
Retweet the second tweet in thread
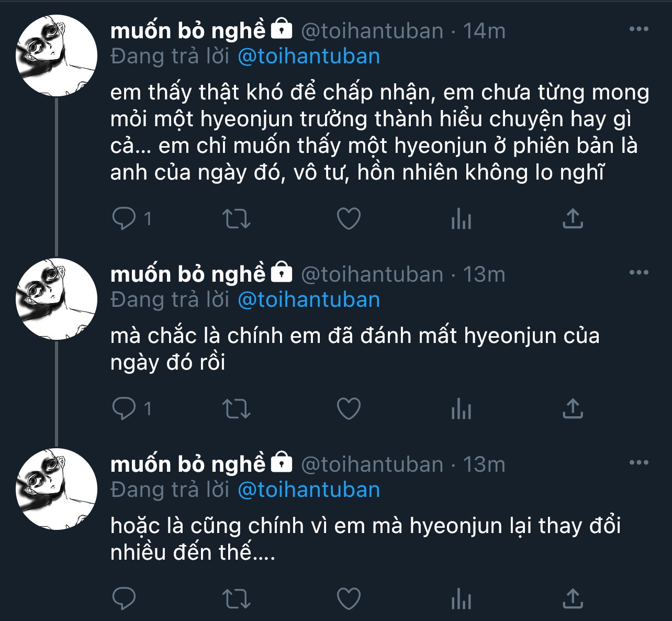pyautogui.click(x=237, y=408)
